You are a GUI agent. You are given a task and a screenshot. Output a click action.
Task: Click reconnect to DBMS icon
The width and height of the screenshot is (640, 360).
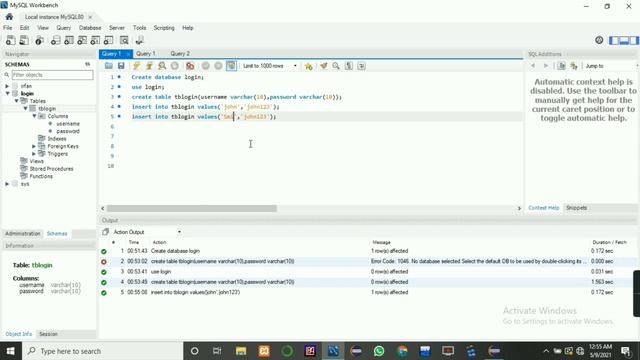[140, 40]
